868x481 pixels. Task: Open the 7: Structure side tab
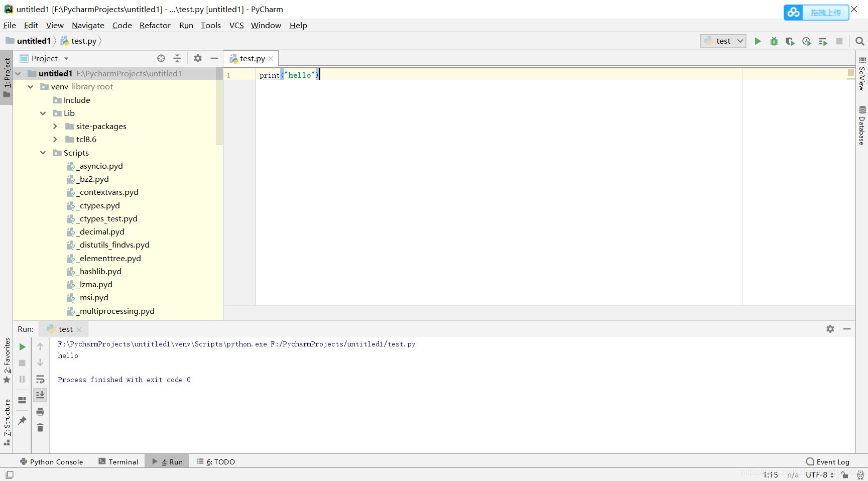tap(7, 422)
